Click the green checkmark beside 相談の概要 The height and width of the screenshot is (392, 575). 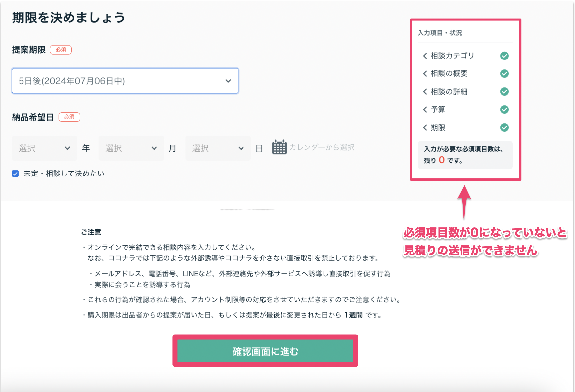pos(504,73)
